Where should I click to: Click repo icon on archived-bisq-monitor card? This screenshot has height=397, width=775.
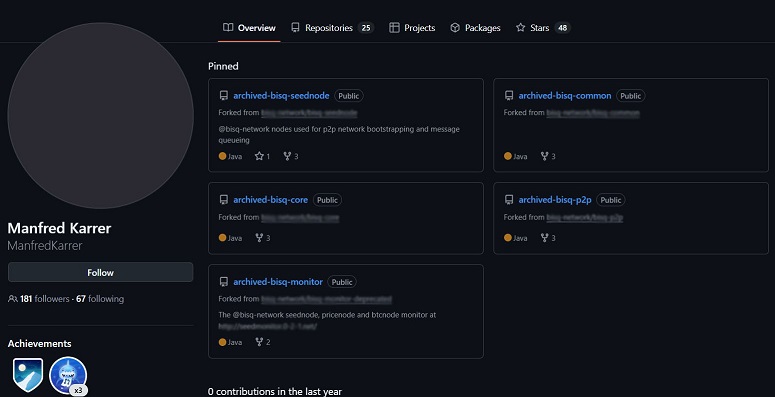(x=223, y=282)
